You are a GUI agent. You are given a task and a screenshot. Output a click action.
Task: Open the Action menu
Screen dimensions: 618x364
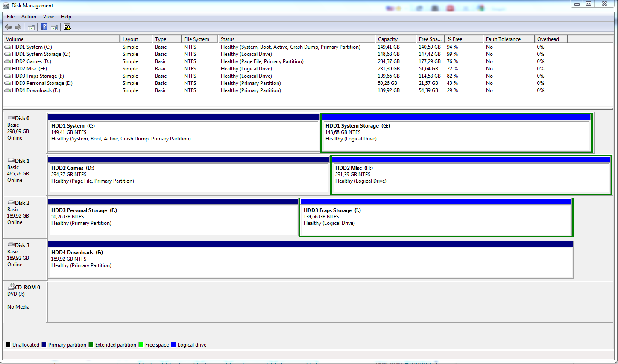[x=29, y=17]
